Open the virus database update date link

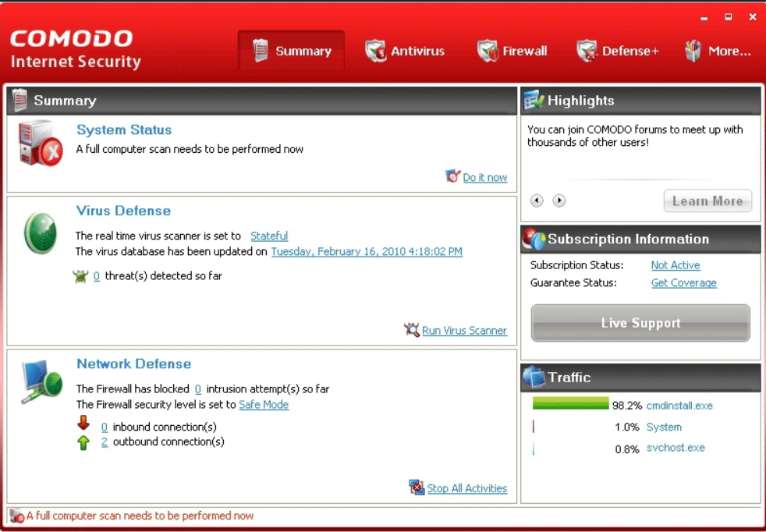click(x=367, y=251)
